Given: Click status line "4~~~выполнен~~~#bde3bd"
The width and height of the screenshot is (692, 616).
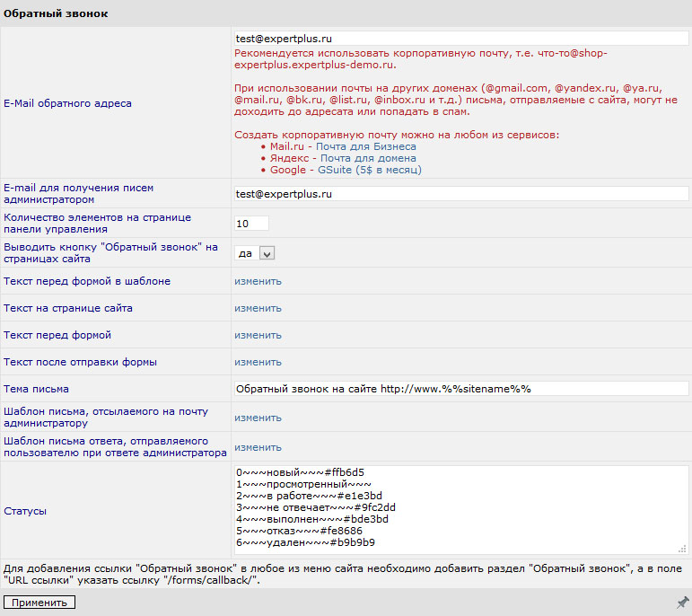Looking at the screenshot, I should (312, 519).
